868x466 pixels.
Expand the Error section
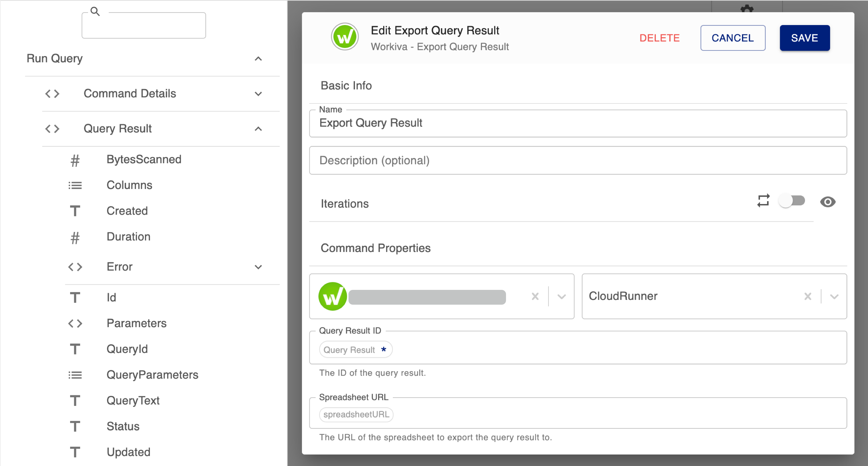coord(258,267)
